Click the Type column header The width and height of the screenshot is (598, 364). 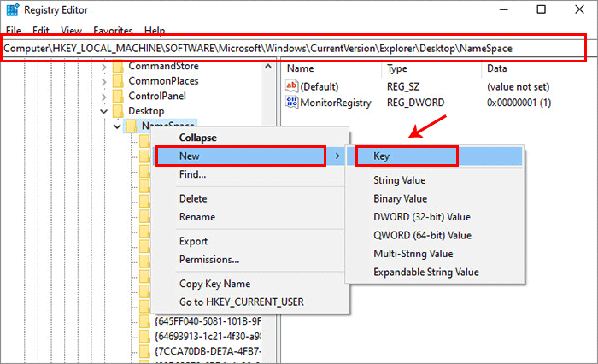pos(397,68)
